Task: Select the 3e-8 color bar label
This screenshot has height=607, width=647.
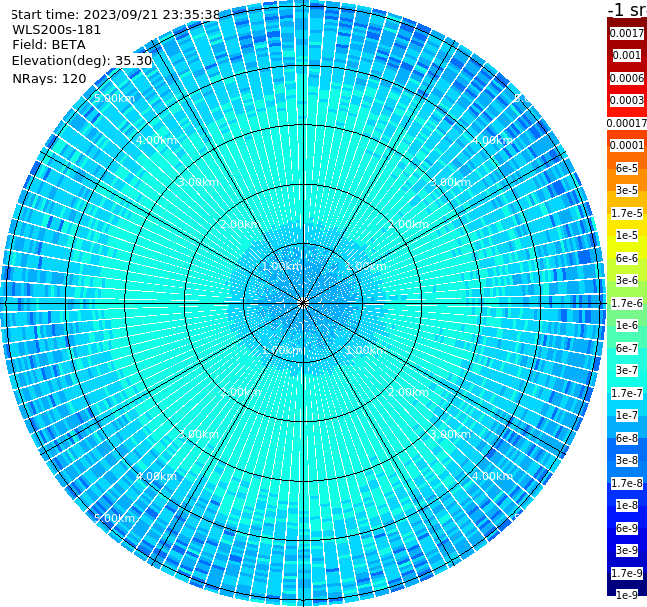Action: pos(627,460)
